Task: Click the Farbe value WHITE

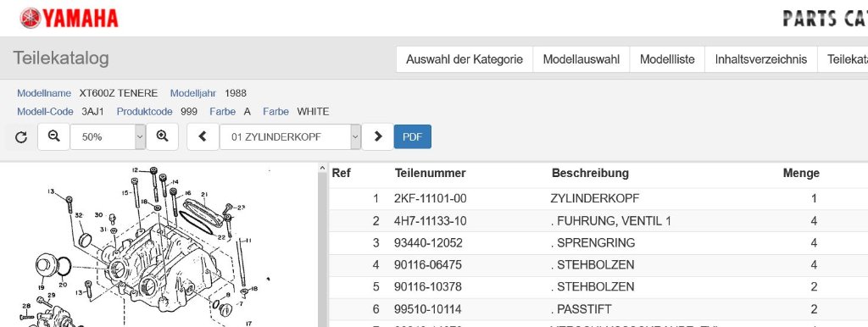Action: pos(314,111)
